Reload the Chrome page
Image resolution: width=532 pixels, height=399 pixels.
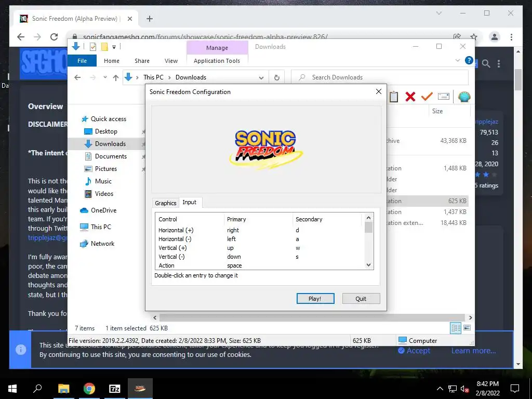click(54, 37)
